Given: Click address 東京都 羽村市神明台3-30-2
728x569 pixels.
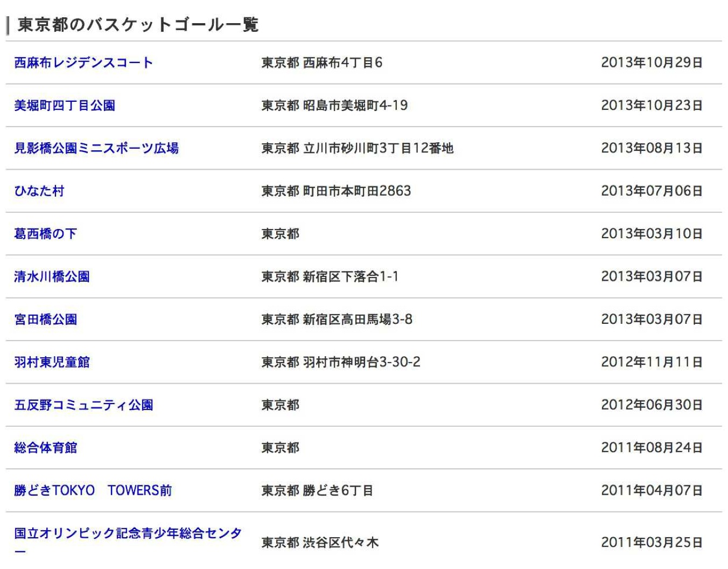Looking at the screenshot, I should (341, 362).
